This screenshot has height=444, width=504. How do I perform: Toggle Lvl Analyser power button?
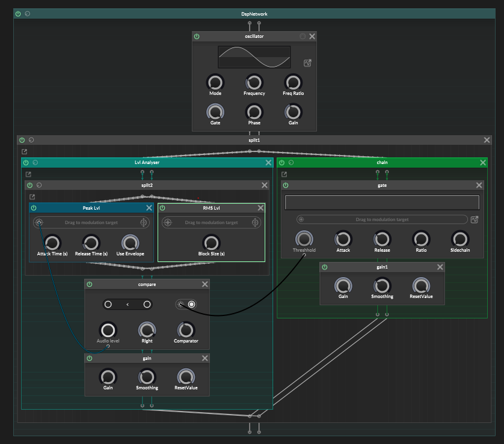point(26,162)
